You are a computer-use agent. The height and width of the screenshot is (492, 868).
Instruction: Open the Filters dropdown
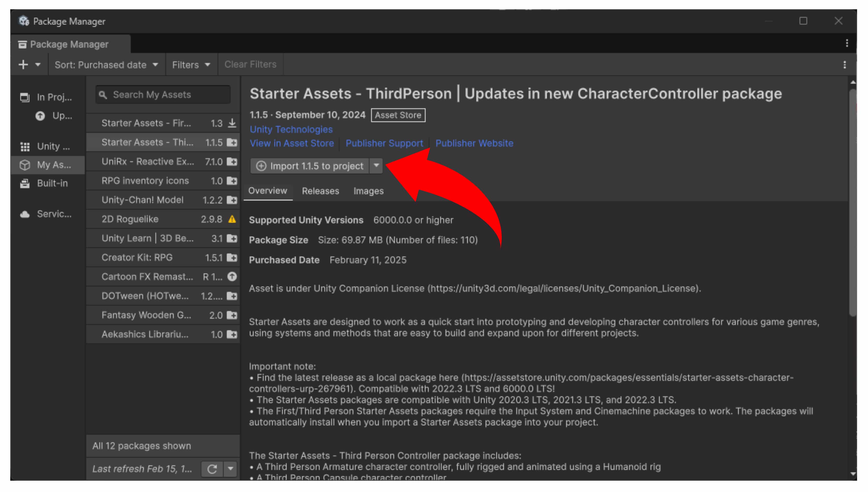click(x=191, y=65)
